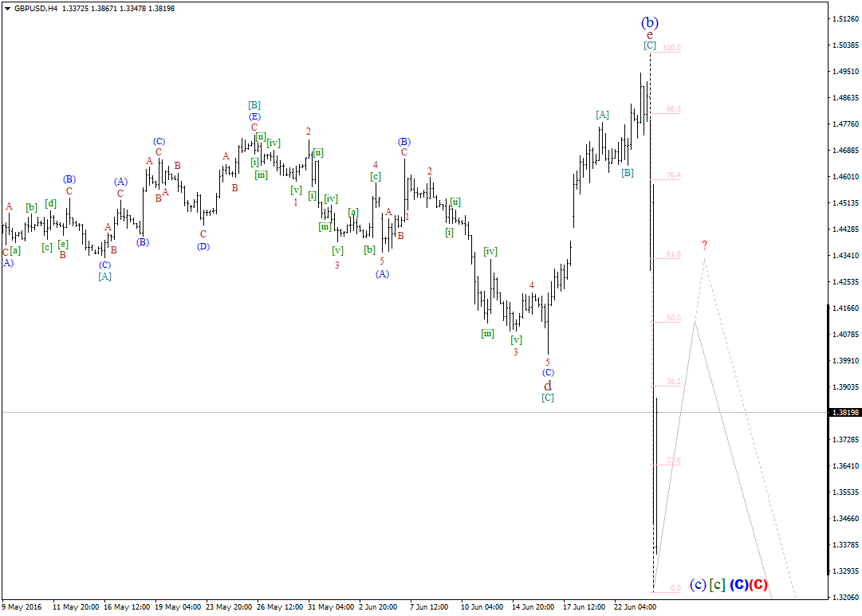The image size is (862, 616).
Task: Select the Fibonacci 0.0 level label
Action: pos(675,588)
